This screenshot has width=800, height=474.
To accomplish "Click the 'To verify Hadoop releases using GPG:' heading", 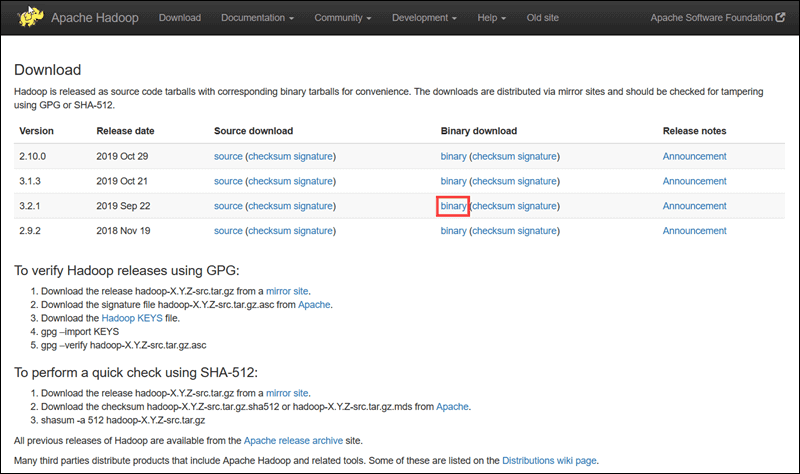I will pyautogui.click(x=127, y=270).
